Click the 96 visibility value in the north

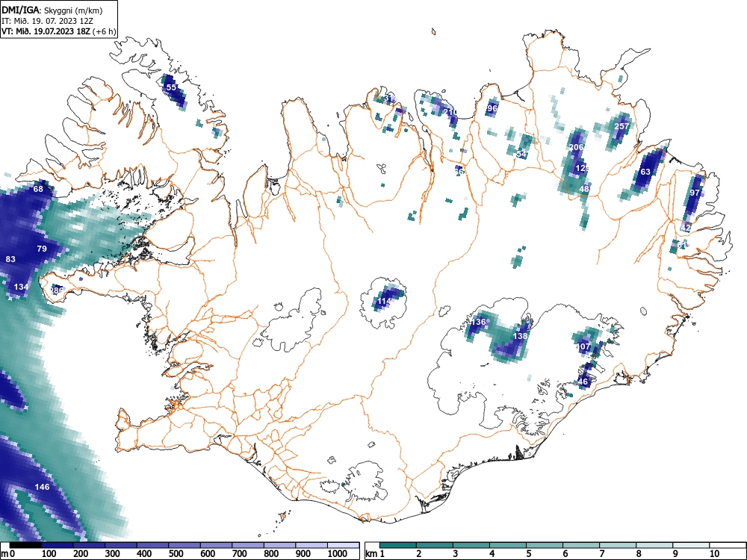(x=492, y=108)
